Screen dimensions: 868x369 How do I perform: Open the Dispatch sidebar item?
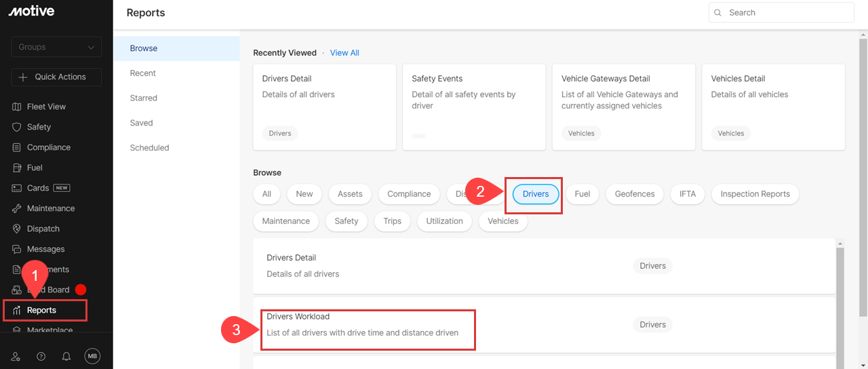pyautogui.click(x=43, y=229)
